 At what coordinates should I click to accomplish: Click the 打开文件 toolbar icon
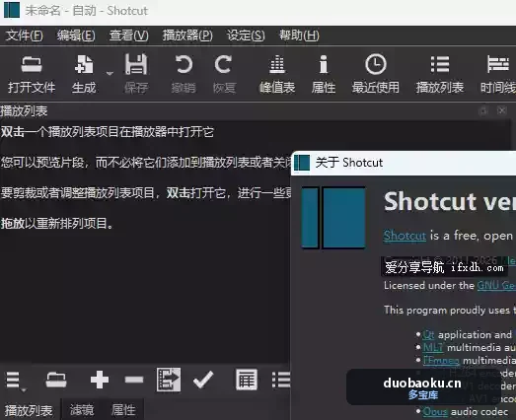pyautogui.click(x=32, y=74)
